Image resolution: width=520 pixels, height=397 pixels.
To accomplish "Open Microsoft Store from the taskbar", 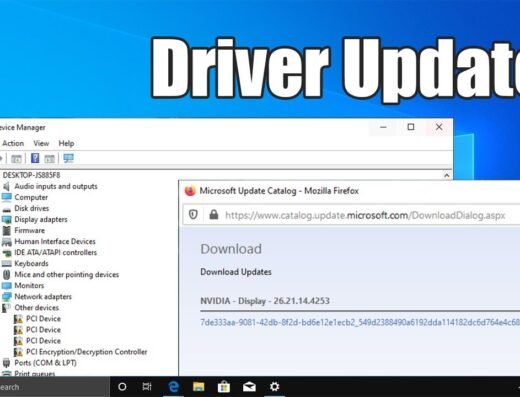I will 224,387.
